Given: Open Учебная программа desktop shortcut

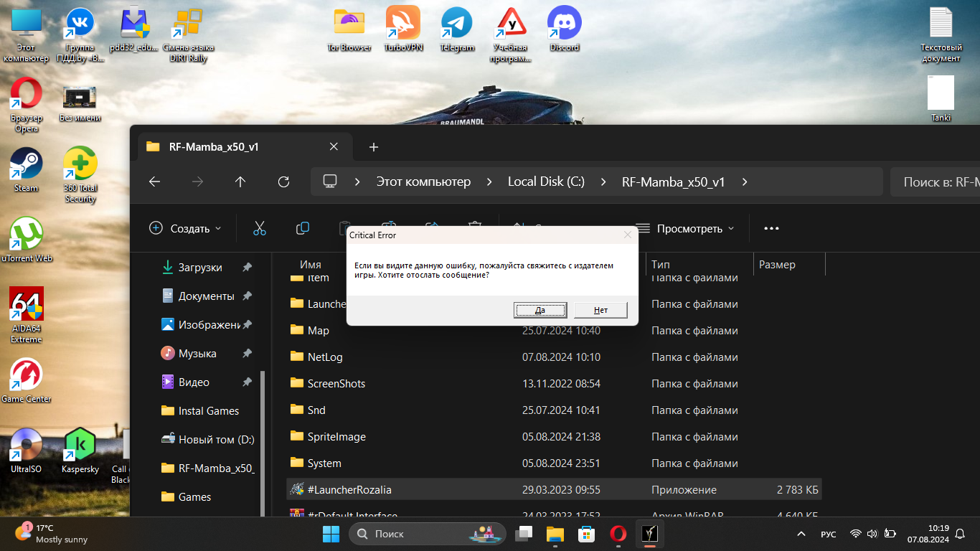Looking at the screenshot, I should [x=510, y=34].
